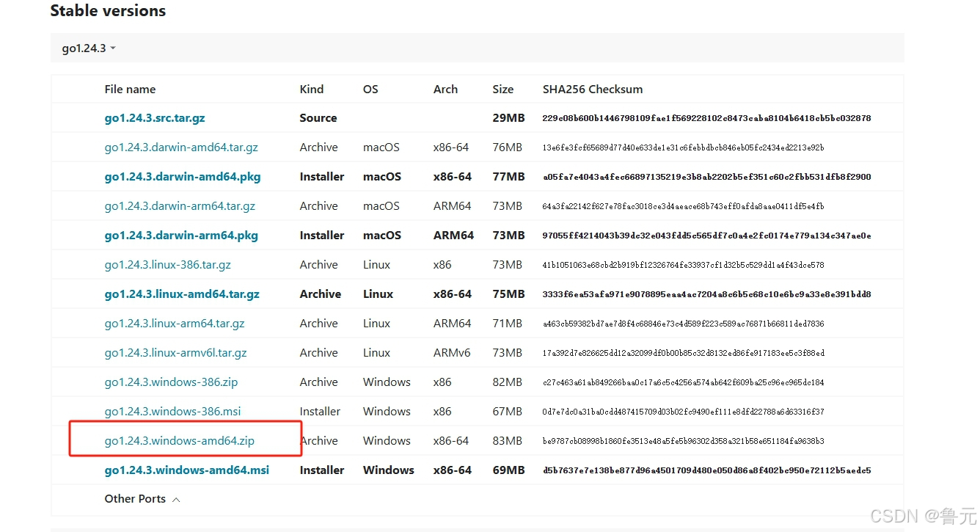Select checksum of linux-amd64.tar.gz row
Image resolution: width=980 pixels, height=532 pixels.
706,294
